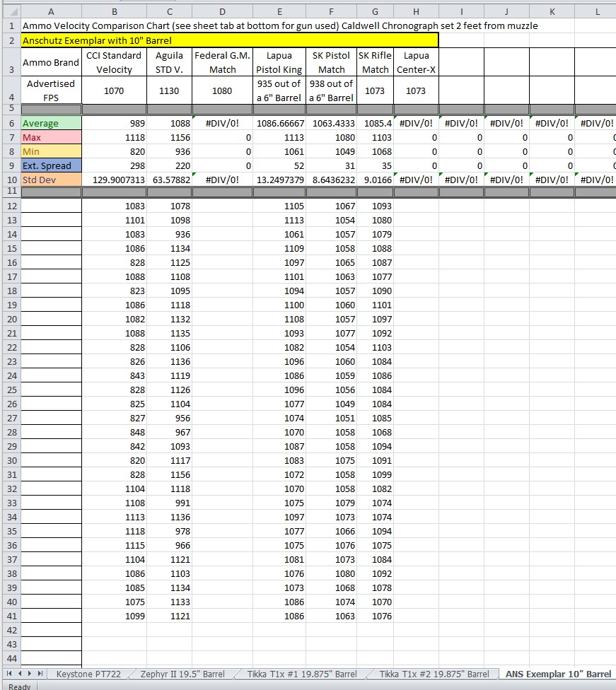
Task: Click the first-sheet navigation arrow
Action: pyautogui.click(x=9, y=674)
